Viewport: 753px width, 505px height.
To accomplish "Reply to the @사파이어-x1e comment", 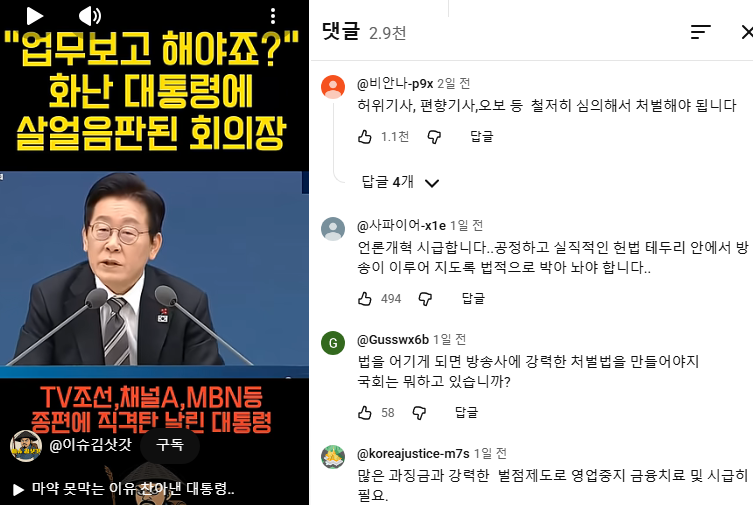I will coord(473,299).
